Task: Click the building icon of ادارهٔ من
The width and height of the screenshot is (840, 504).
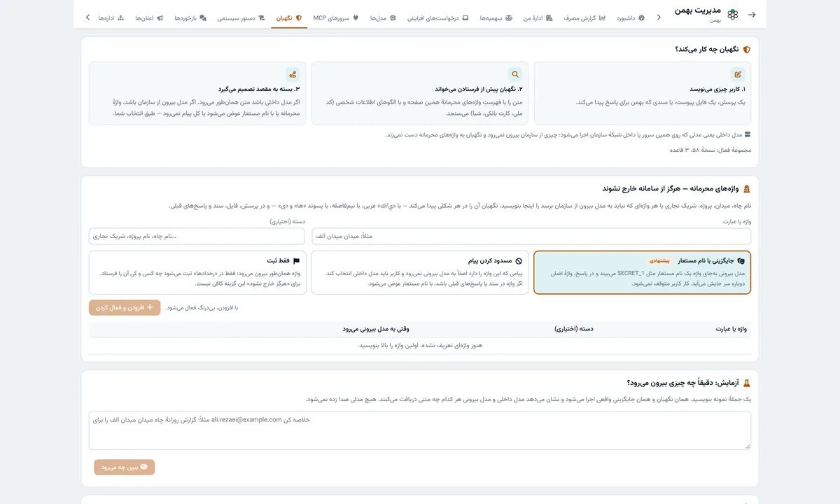Action: point(549,17)
